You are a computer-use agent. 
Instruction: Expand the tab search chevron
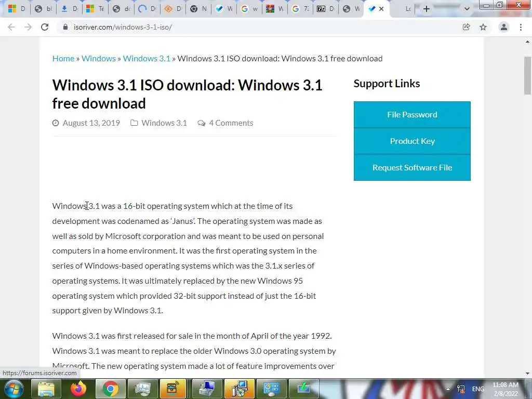click(467, 9)
